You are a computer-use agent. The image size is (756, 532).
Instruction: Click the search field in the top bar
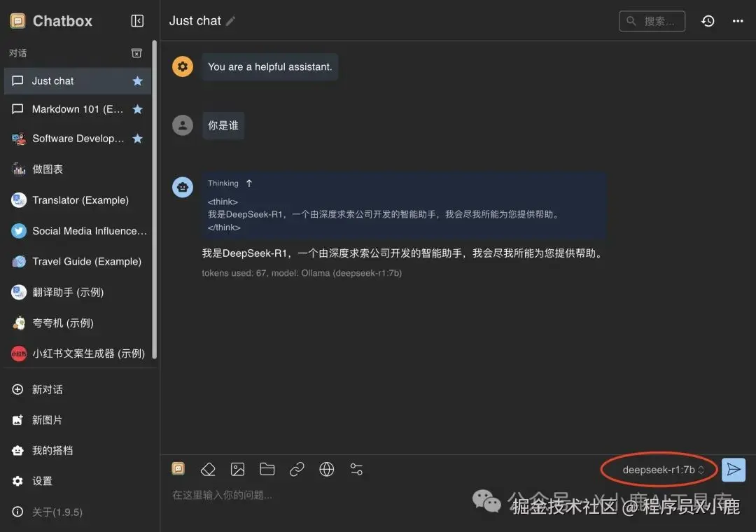(x=652, y=21)
